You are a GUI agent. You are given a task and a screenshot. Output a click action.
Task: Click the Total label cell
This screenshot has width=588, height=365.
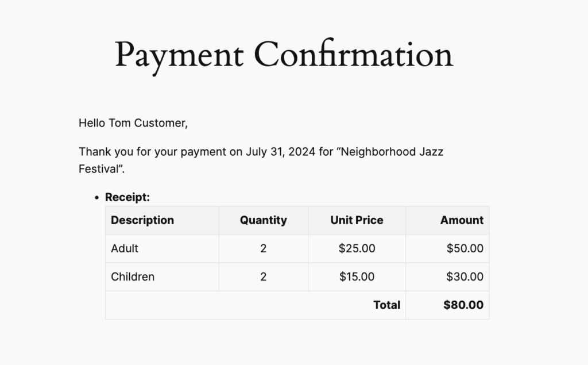(386, 305)
